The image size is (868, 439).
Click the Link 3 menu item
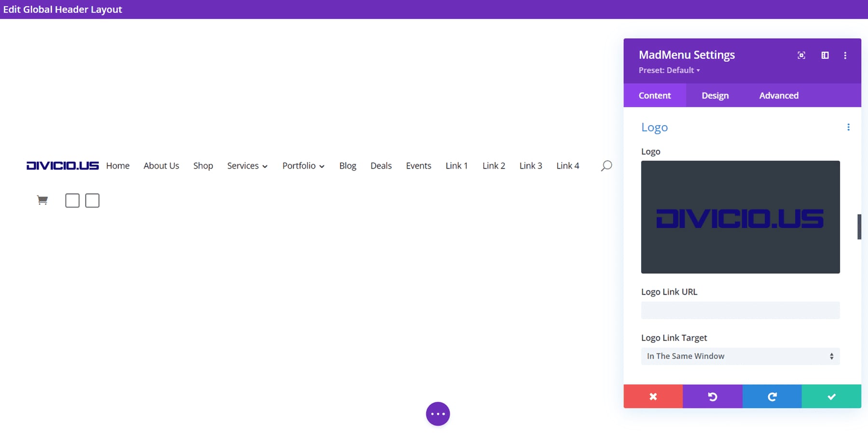531,166
